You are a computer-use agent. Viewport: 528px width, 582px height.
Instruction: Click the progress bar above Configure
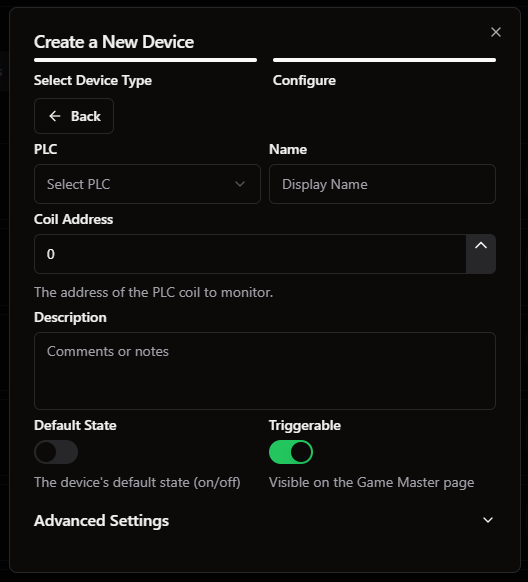(x=384, y=60)
